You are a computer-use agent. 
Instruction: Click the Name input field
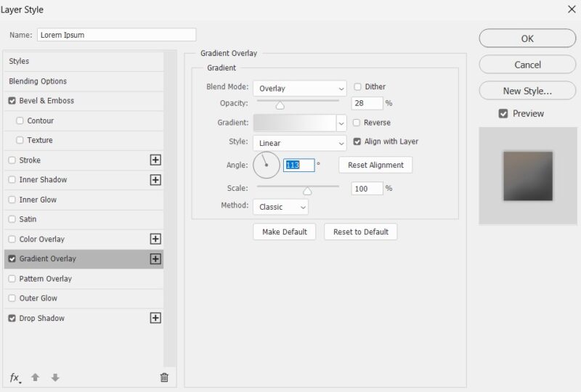[x=116, y=35]
